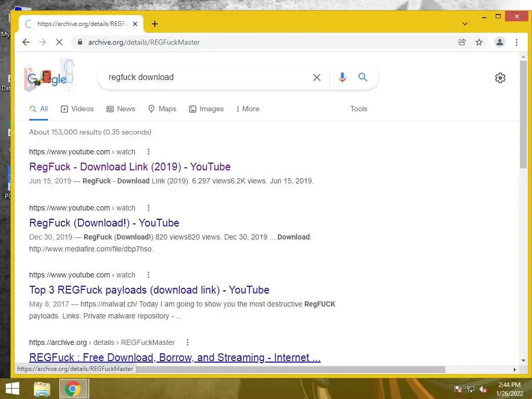Expand the More search categories menu
The width and height of the screenshot is (532, 399).
coord(248,109)
